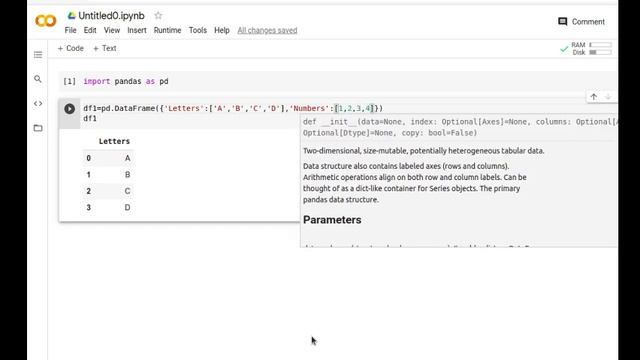
Task: Run the df1 DataFrame cell
Action: coord(69,109)
